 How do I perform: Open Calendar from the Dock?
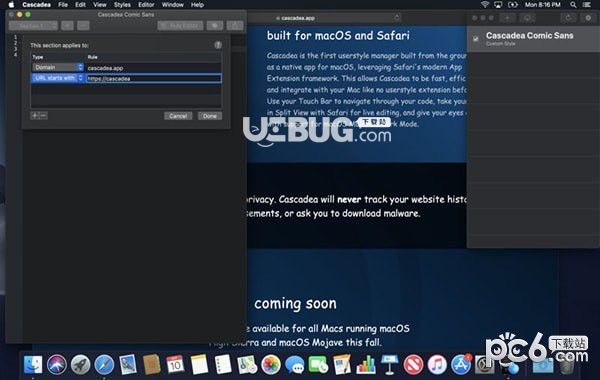pyautogui.click(x=175, y=364)
